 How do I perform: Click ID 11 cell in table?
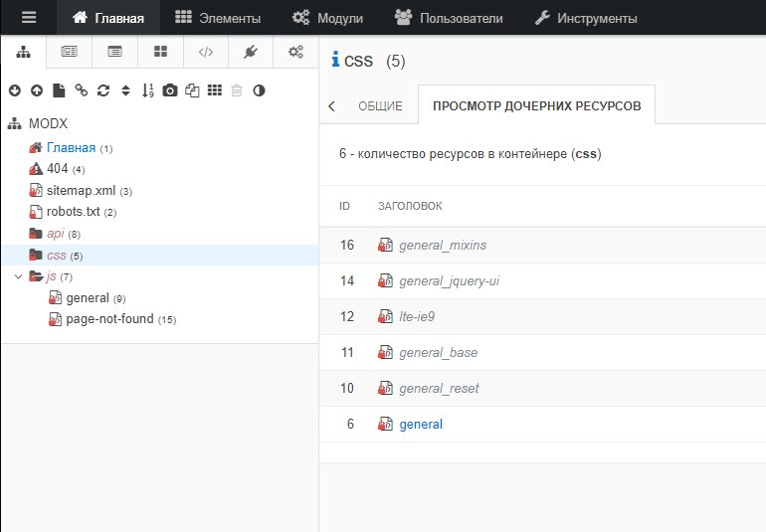tap(347, 352)
